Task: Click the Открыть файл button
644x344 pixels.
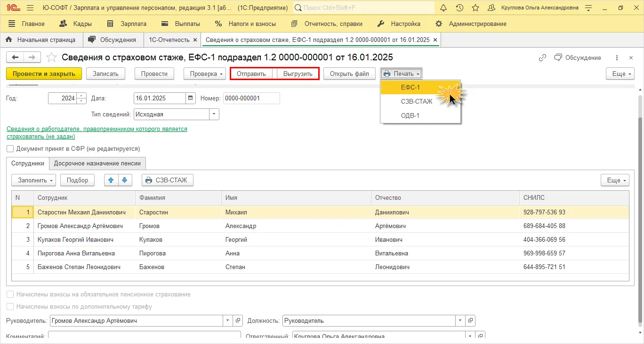Action: click(349, 74)
